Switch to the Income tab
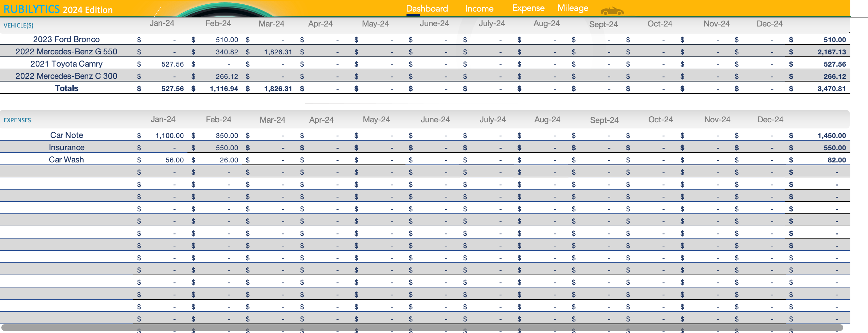The width and height of the screenshot is (868, 333). pyautogui.click(x=480, y=8)
